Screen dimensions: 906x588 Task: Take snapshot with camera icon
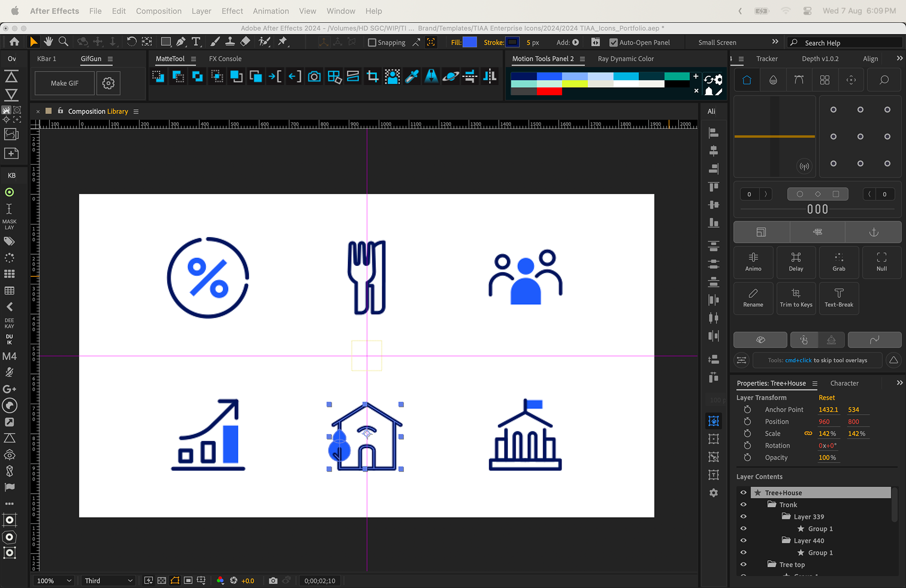(273, 580)
